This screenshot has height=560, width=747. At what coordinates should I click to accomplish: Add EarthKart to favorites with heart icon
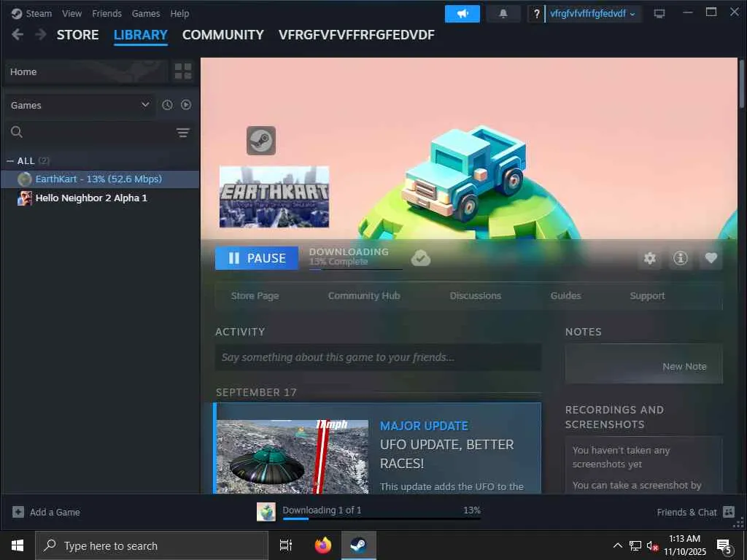click(x=711, y=258)
